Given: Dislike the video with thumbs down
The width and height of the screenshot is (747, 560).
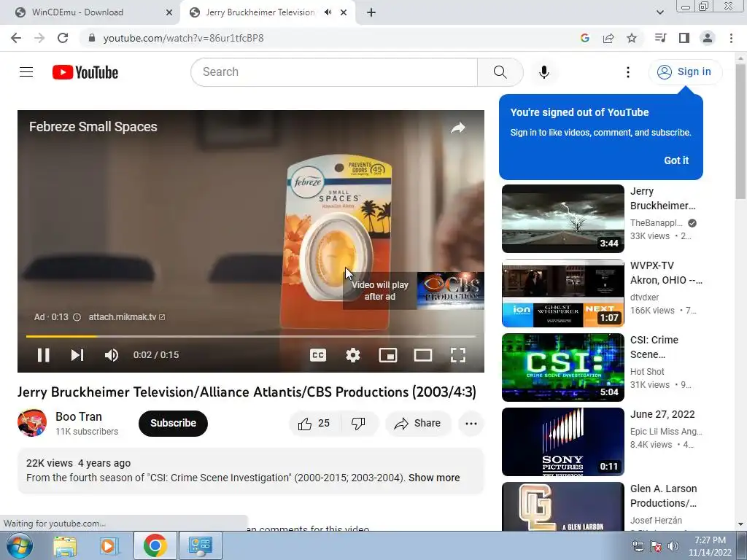Looking at the screenshot, I should point(358,424).
